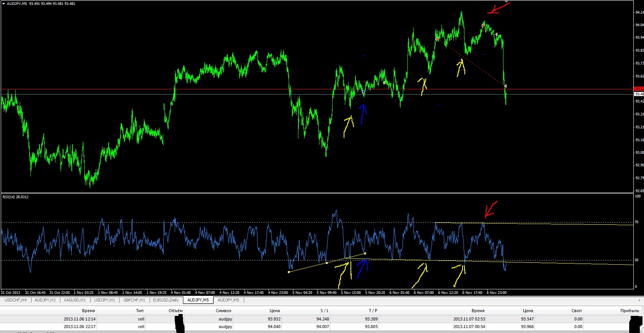The image size is (644, 333).
Task: Sort by Цена header beside Своп
Action: click(528, 311)
